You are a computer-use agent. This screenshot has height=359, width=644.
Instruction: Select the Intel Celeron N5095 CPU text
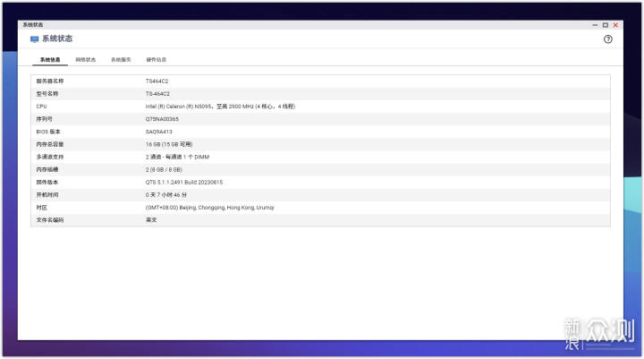pos(220,107)
